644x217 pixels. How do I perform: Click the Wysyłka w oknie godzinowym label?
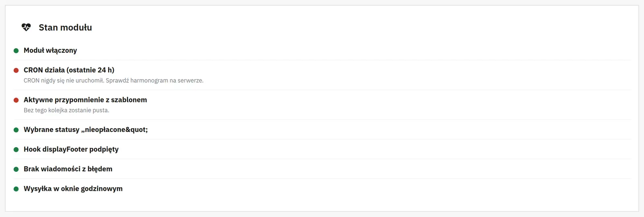(x=73, y=189)
